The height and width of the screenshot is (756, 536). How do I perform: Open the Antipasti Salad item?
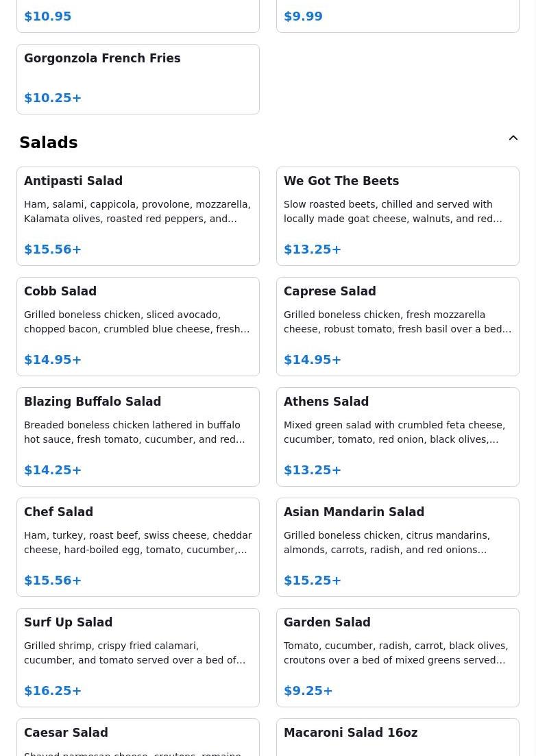[x=138, y=216]
